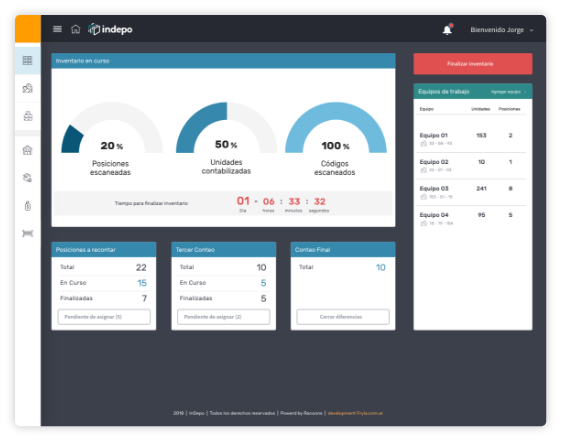Open the boxes icon in sidebar
This screenshot has height=442, width=562.
point(28,88)
